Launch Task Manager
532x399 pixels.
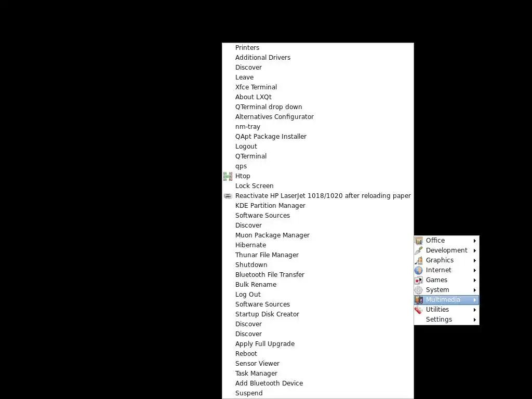[318, 373]
